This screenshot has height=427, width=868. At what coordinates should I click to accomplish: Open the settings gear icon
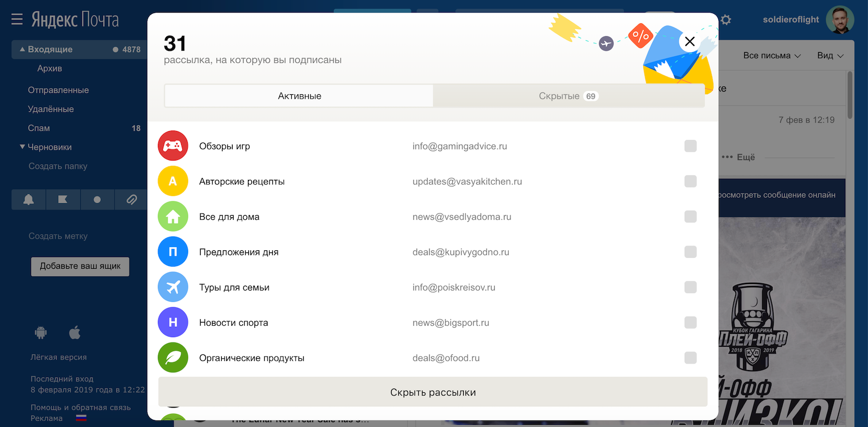click(726, 20)
